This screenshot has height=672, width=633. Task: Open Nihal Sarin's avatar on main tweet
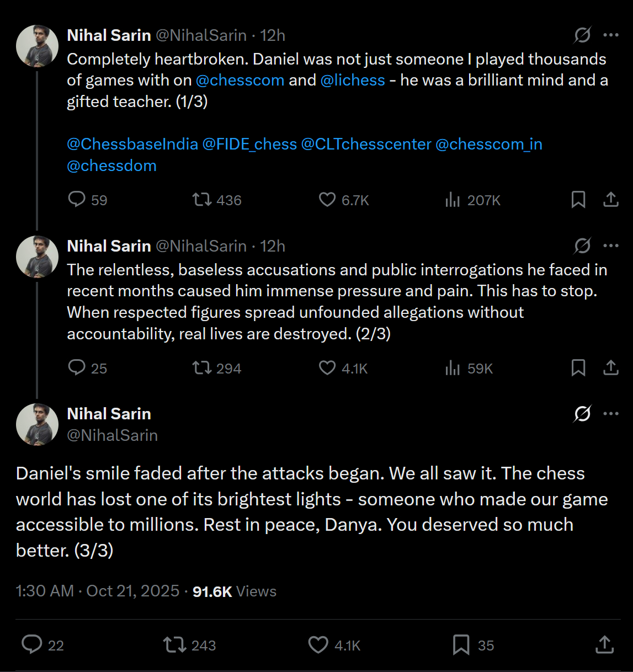[37, 424]
